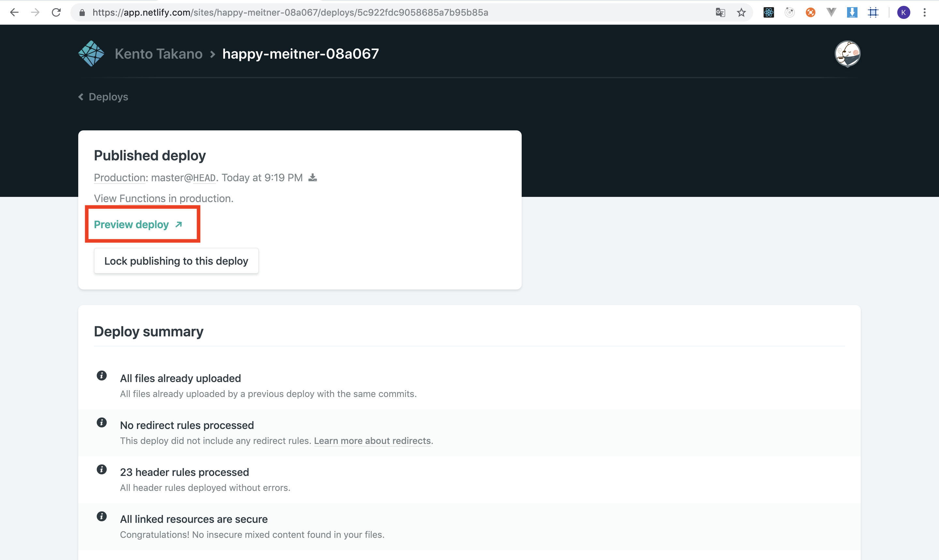Image resolution: width=939 pixels, height=560 pixels.
Task: Open React DevTools extension icon
Action: (768, 12)
